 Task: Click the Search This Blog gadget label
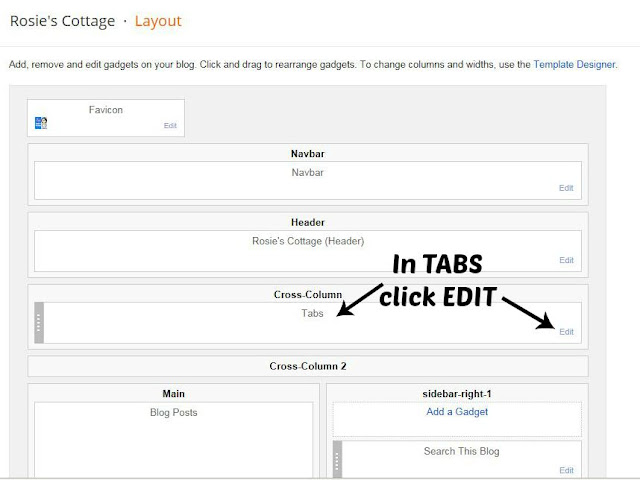(461, 451)
